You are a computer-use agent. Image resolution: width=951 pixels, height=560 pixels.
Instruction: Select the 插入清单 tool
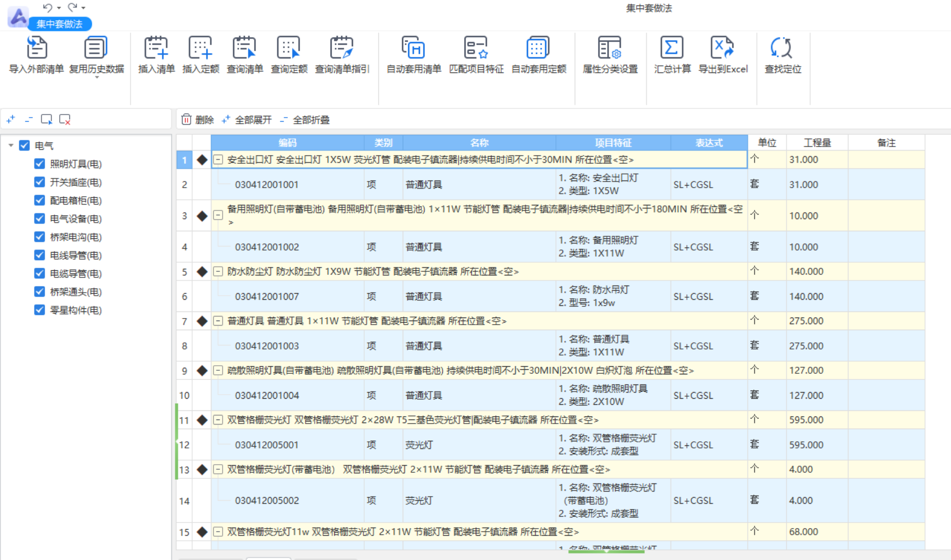155,55
